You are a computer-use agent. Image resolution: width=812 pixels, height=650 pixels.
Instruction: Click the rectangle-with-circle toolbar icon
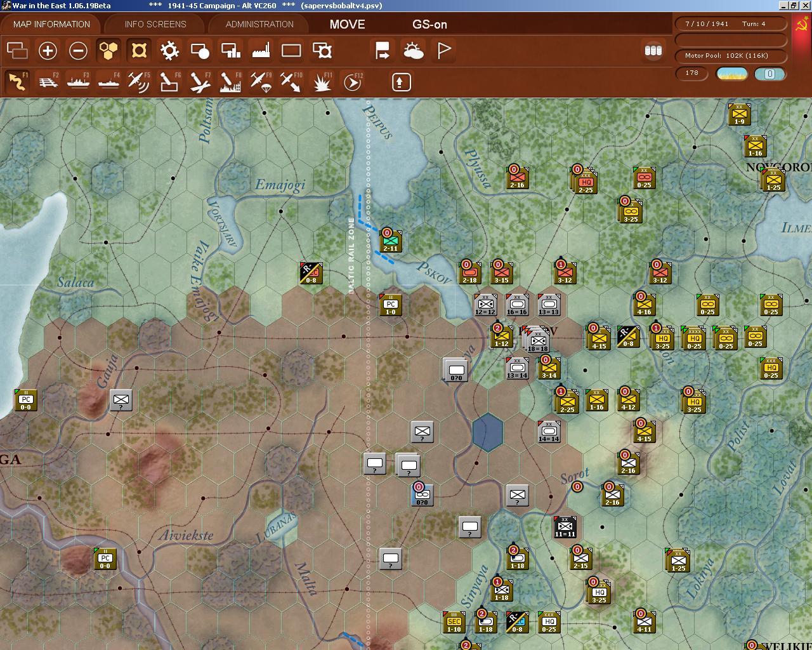(200, 50)
